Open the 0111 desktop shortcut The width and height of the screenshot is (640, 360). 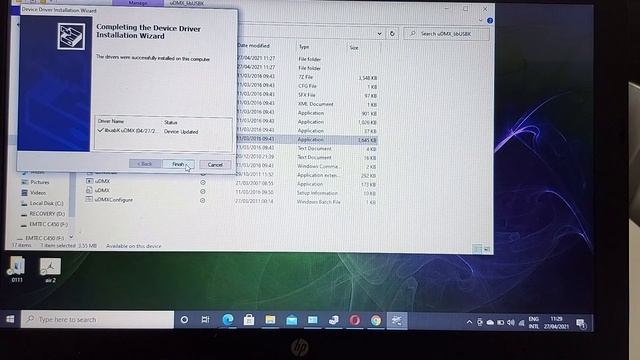pyautogui.click(x=17, y=270)
